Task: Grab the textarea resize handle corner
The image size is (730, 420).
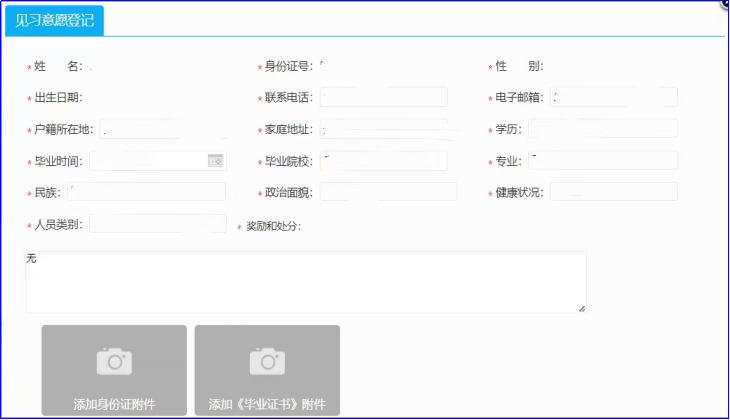Action: (x=582, y=309)
